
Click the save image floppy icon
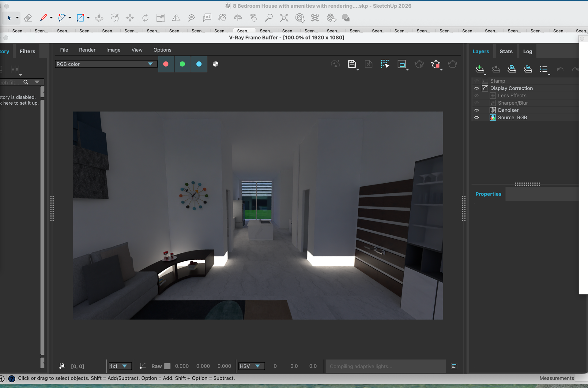pyautogui.click(x=352, y=64)
